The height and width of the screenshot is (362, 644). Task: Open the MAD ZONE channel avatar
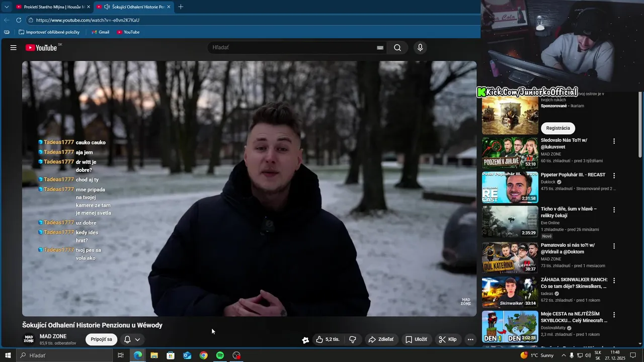tap(29, 339)
